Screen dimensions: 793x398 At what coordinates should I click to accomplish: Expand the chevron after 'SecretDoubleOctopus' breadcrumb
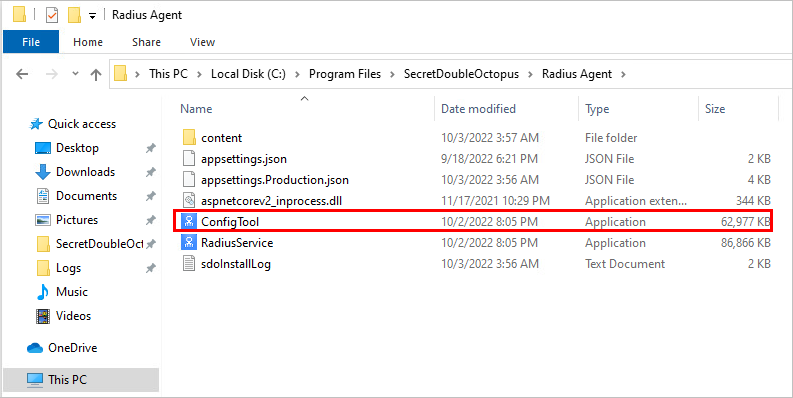(531, 74)
